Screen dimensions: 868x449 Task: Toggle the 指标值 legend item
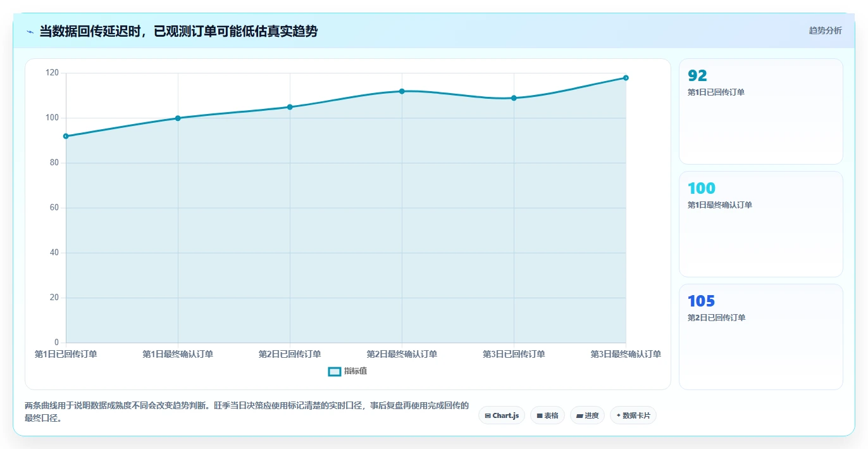(347, 371)
